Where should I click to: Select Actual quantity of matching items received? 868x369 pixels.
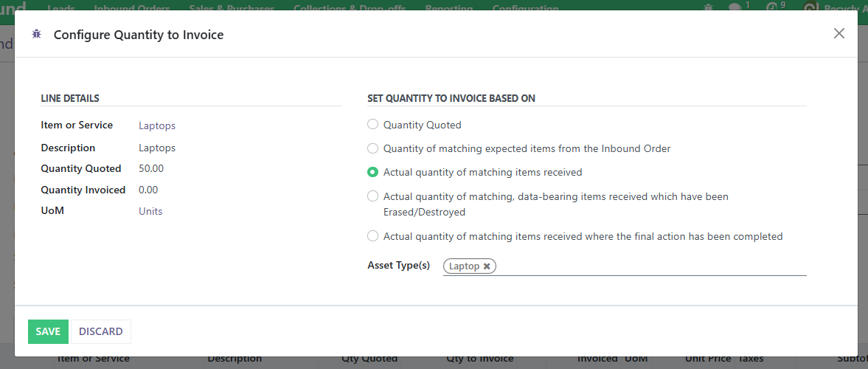click(373, 172)
